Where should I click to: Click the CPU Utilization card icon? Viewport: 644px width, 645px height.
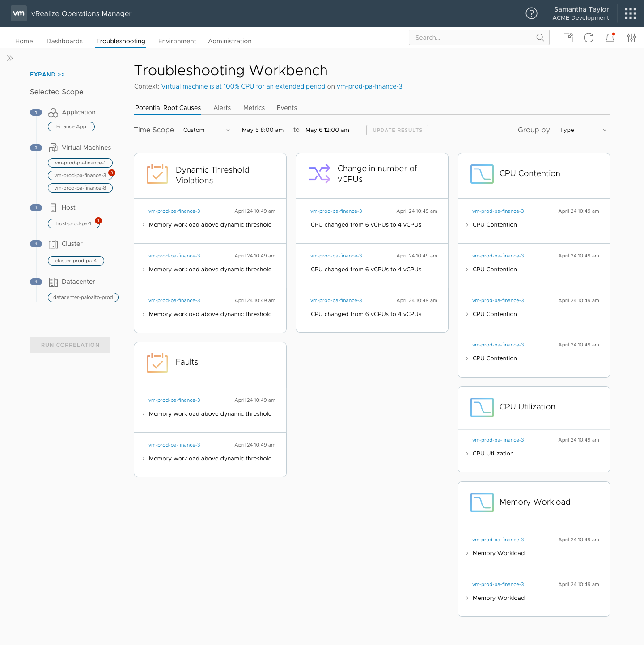tap(482, 407)
